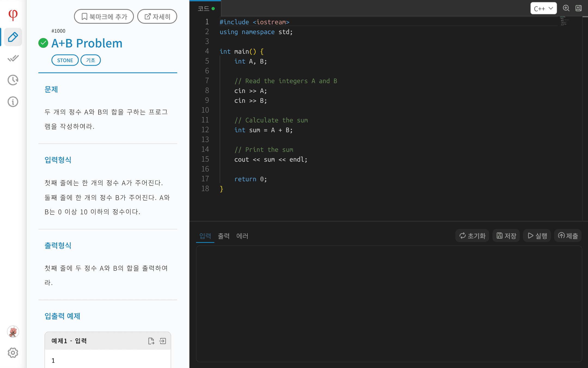Select the 코드 editor tab
This screenshot has width=588, height=368.
pos(206,8)
